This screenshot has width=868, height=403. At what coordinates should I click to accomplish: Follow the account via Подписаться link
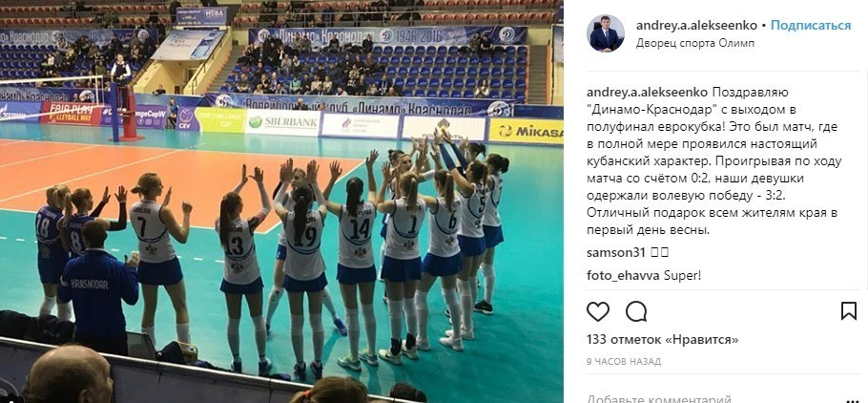point(811,26)
